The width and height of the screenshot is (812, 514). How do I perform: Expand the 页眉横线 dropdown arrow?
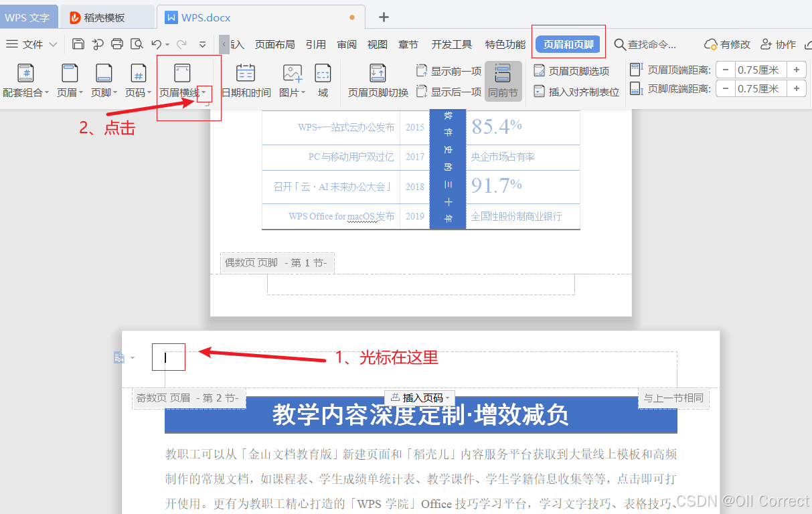[204, 92]
